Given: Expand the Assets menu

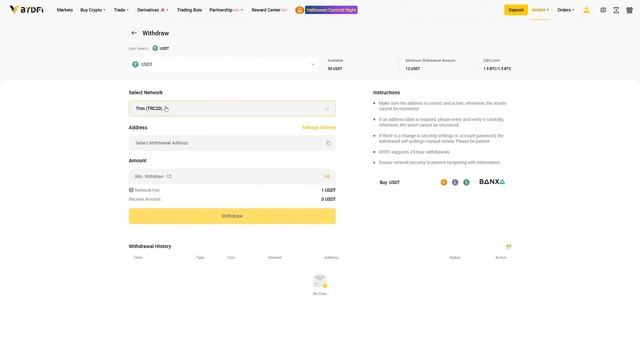Looking at the screenshot, I should click(x=540, y=10).
